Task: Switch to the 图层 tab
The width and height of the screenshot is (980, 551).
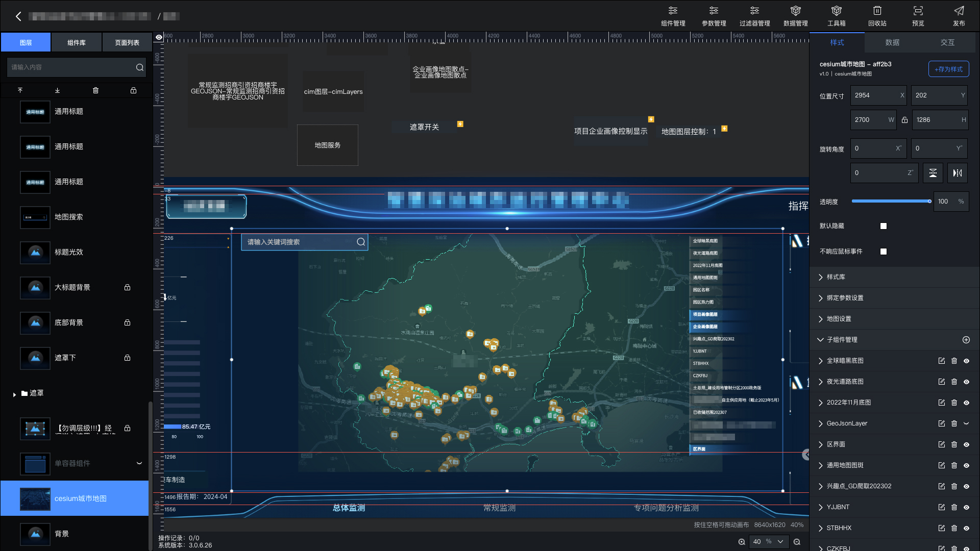Action: 26,42
